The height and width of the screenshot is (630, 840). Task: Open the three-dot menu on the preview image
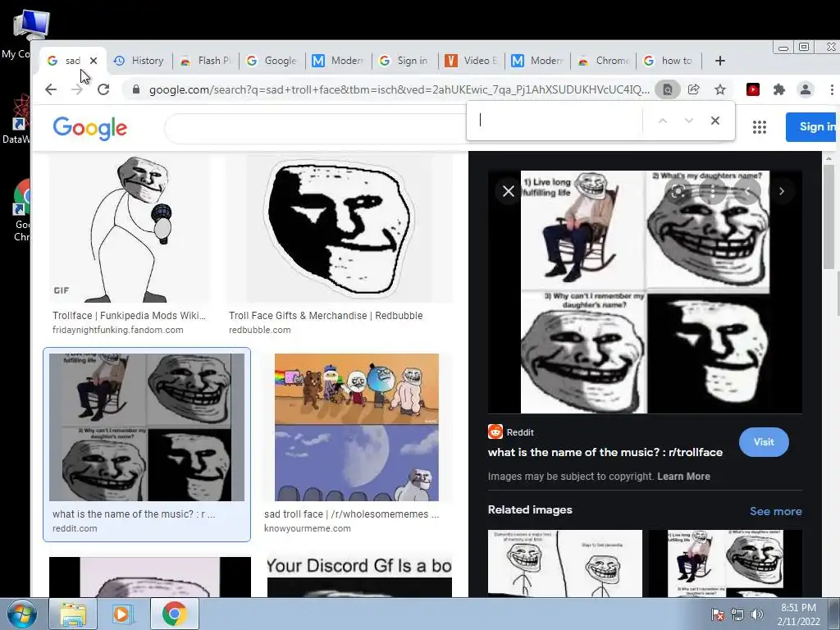(713, 190)
